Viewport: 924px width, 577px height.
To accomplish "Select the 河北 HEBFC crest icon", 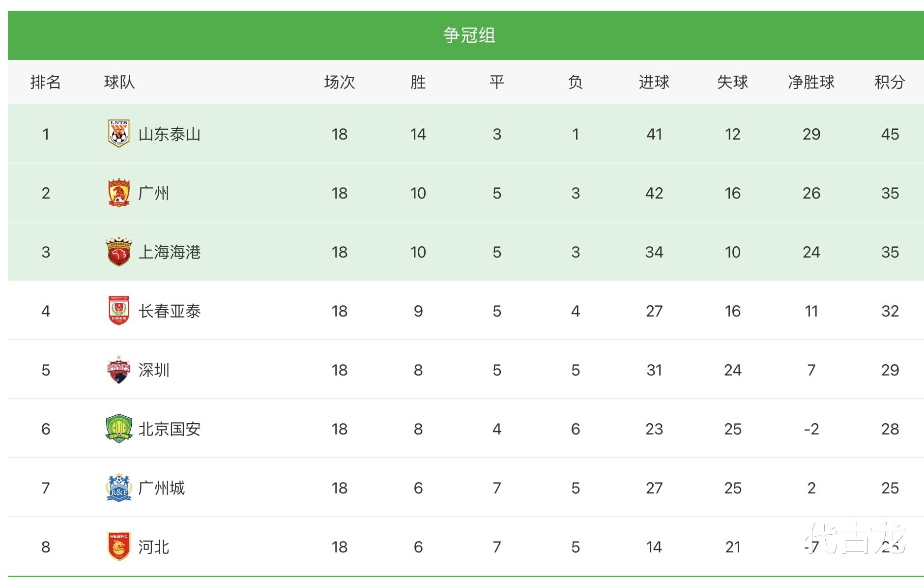I will pos(118,547).
